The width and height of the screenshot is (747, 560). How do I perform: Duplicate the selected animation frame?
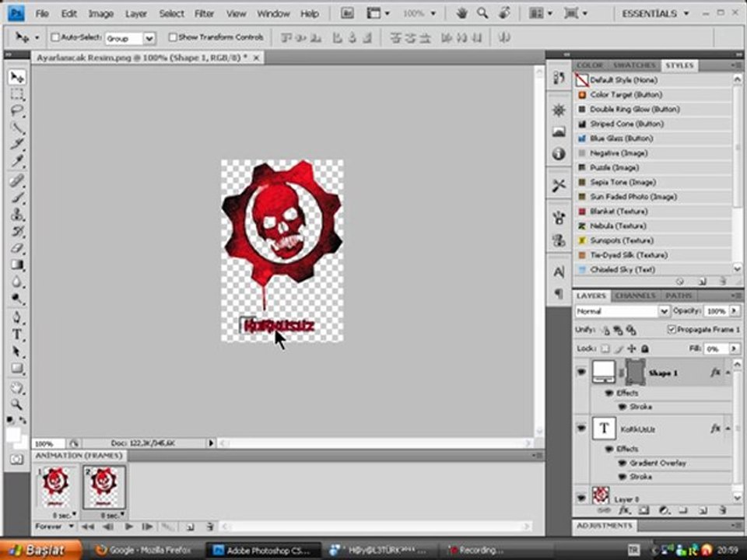[x=190, y=527]
